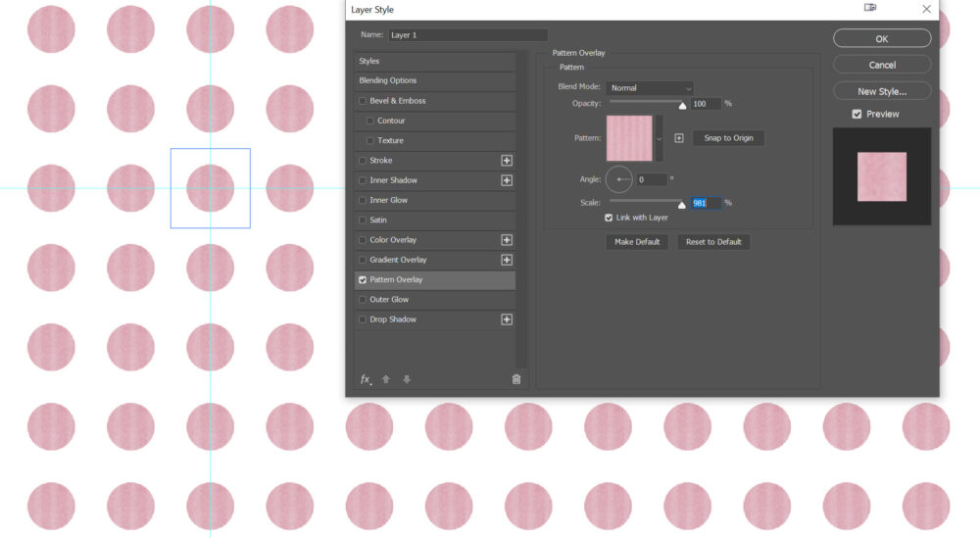Toggle the Link with Layer checkbox
This screenshot has height=538, width=980.
pos(609,218)
